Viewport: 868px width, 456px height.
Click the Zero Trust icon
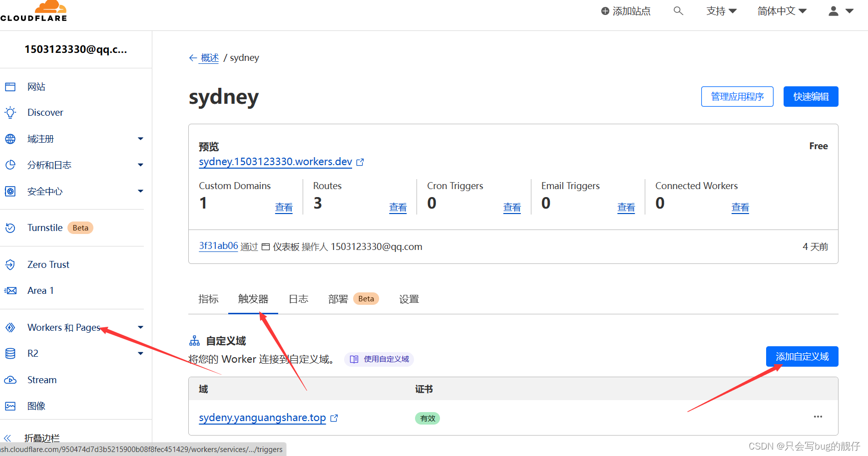tap(10, 264)
